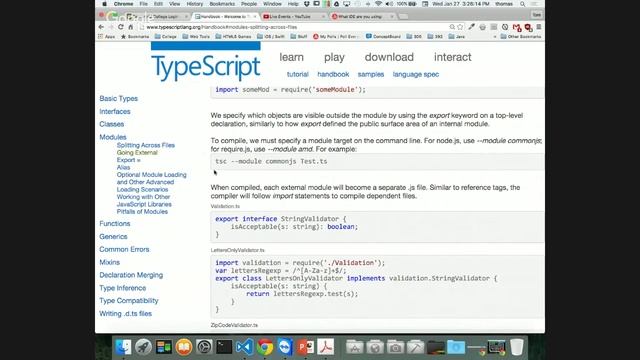Open the tutorial link
The width and height of the screenshot is (640, 360).
click(298, 74)
